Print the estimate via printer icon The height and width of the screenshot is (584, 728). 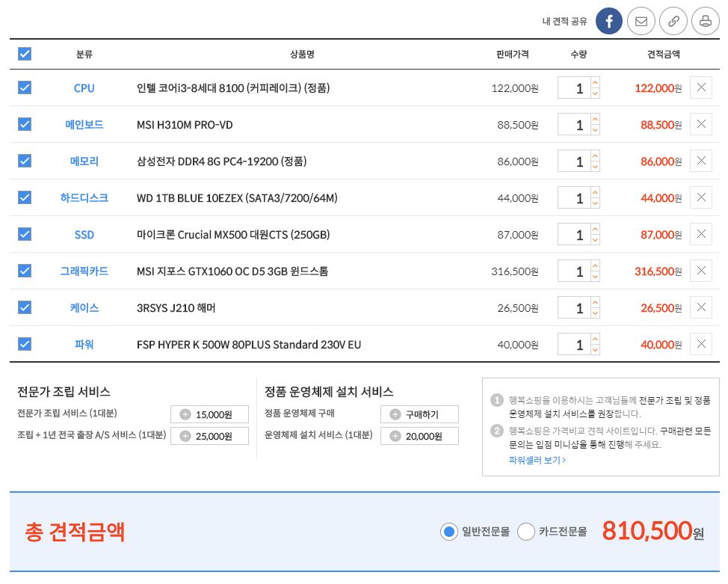(706, 21)
